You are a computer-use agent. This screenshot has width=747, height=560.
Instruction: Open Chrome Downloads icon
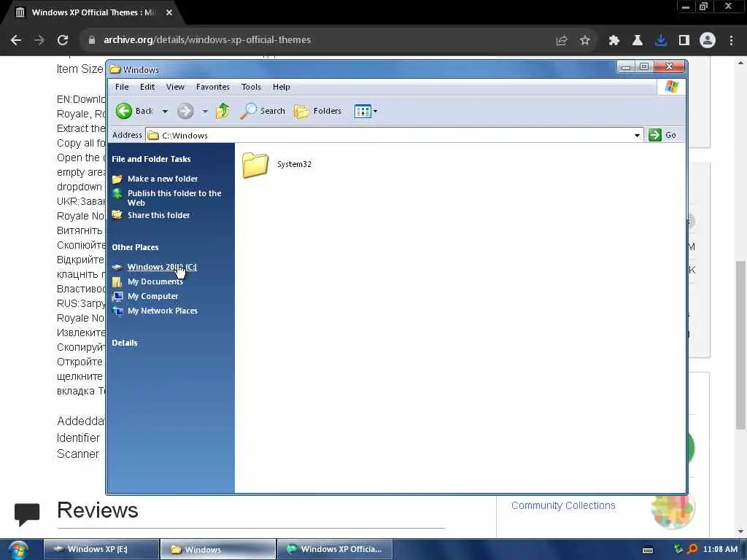click(661, 41)
